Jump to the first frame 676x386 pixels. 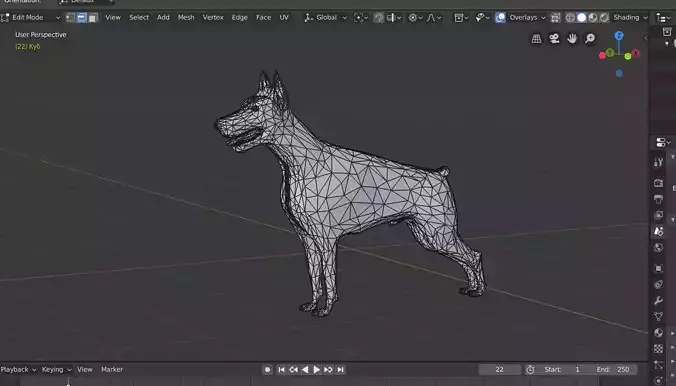(281, 370)
